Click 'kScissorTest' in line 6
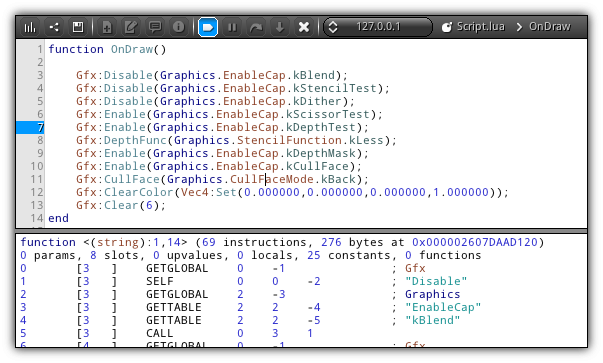Screen dimensions: 603x363 pyautogui.click(x=328, y=114)
